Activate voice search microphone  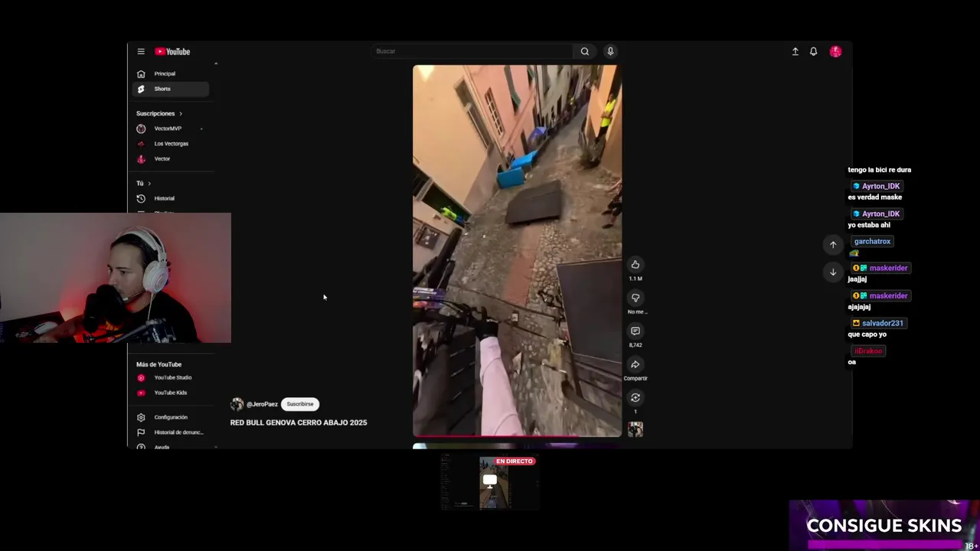[610, 51]
